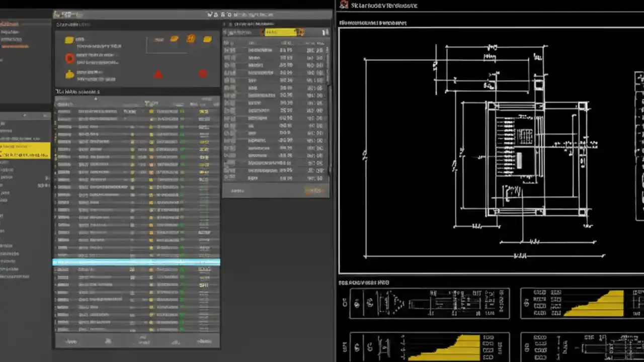Click the red record-style circle icon
644x362 pixels.
click(70, 58)
